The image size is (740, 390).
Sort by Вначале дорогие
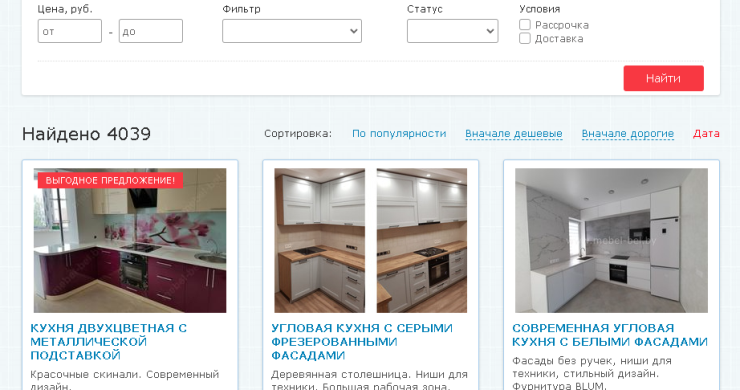[x=627, y=134]
